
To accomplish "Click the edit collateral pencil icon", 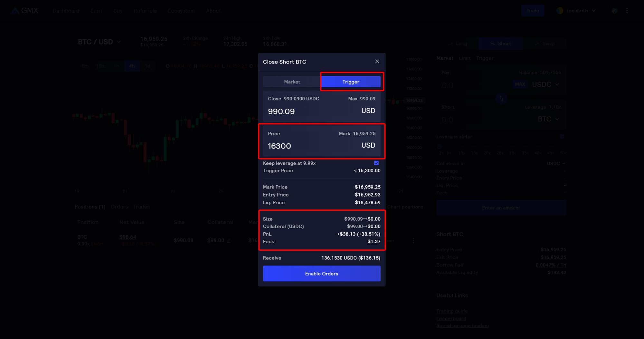I will (229, 241).
